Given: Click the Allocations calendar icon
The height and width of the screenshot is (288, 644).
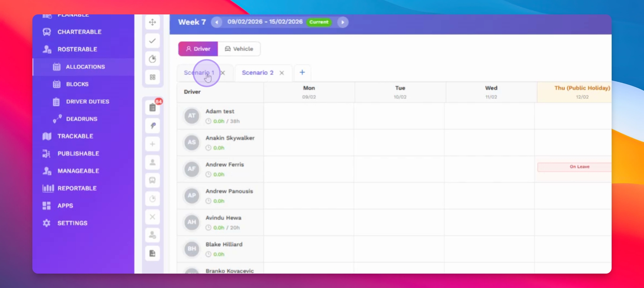Looking at the screenshot, I should [x=57, y=67].
